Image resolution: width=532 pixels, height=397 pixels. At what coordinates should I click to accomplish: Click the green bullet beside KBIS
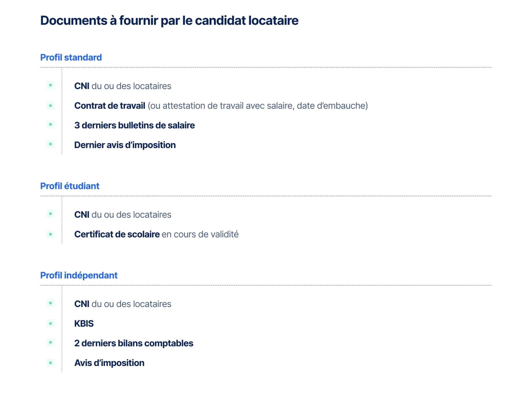pyautogui.click(x=50, y=323)
